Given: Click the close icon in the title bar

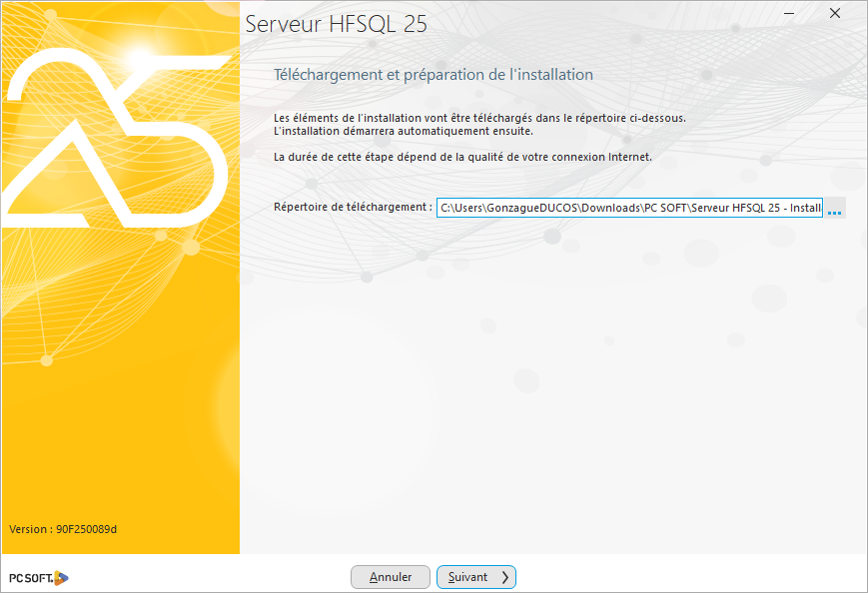Looking at the screenshot, I should click(x=834, y=14).
